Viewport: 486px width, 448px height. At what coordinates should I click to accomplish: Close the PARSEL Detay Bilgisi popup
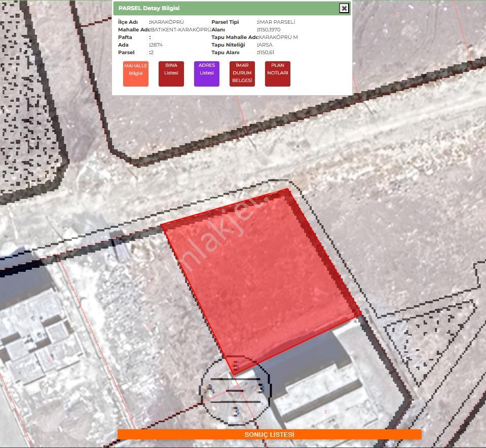(x=344, y=8)
